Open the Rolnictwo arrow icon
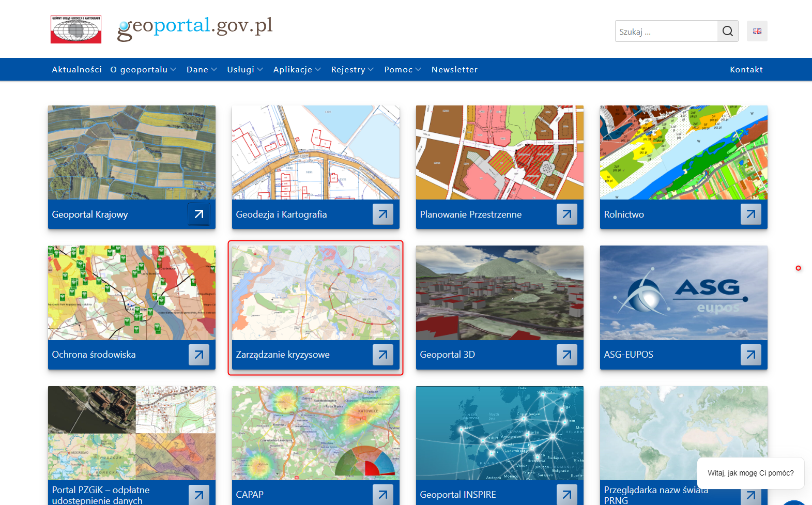This screenshot has width=812, height=505. pyautogui.click(x=751, y=215)
